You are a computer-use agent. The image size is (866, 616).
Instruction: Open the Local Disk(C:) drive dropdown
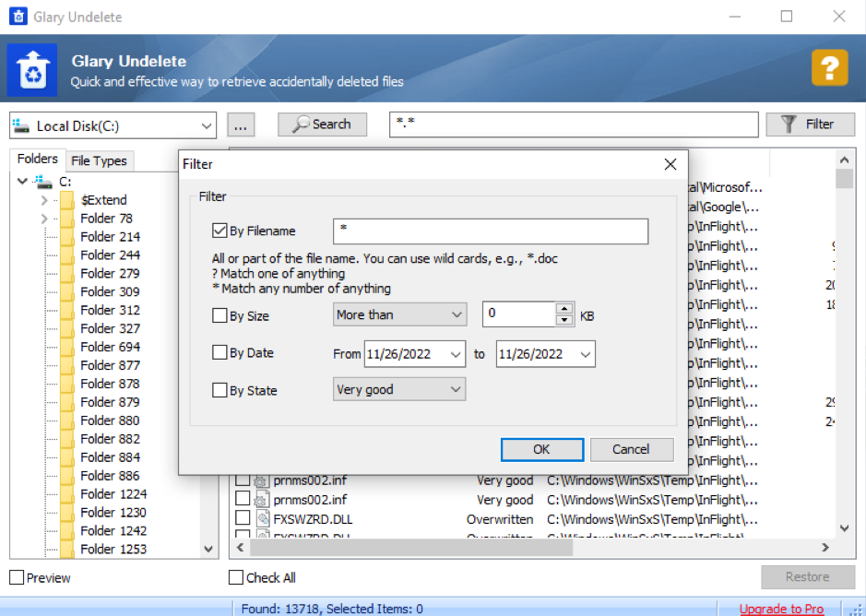[207, 126]
